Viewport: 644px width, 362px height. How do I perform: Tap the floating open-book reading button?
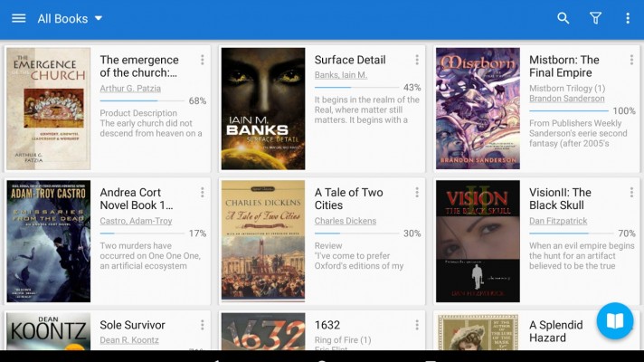click(615, 321)
